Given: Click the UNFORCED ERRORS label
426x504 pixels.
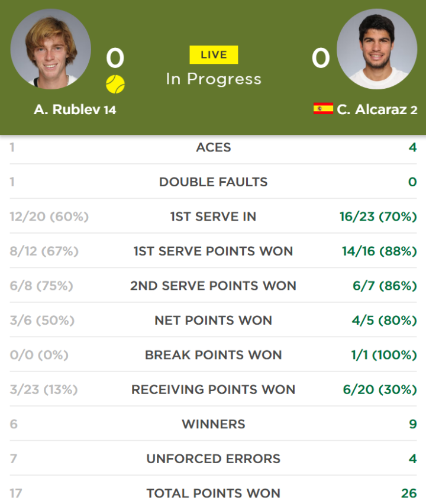Looking at the screenshot, I should (x=214, y=458).
